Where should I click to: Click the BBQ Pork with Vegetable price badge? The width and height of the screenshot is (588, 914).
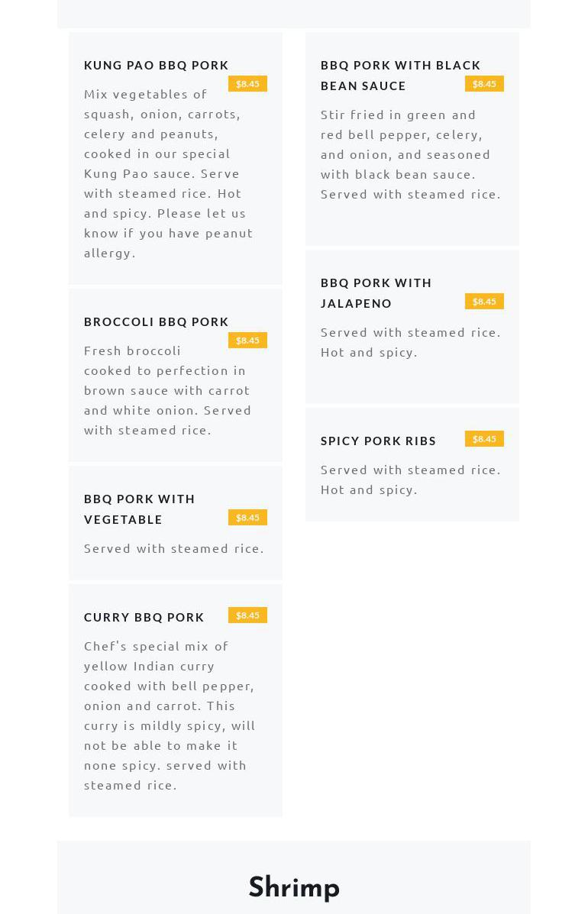pos(247,518)
